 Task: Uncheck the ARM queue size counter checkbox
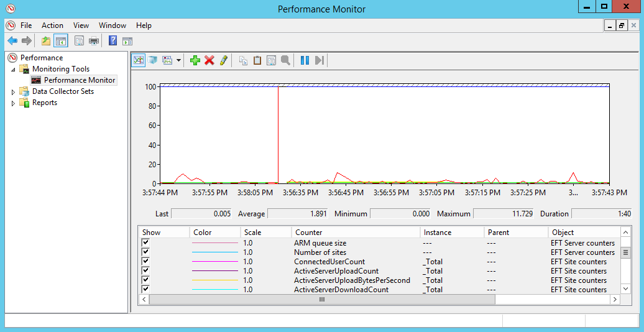tap(145, 243)
